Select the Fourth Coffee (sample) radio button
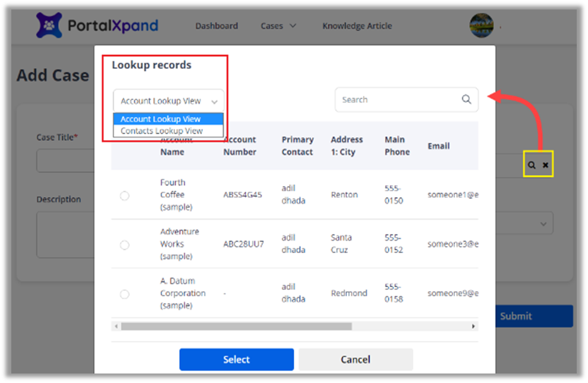 click(x=125, y=195)
